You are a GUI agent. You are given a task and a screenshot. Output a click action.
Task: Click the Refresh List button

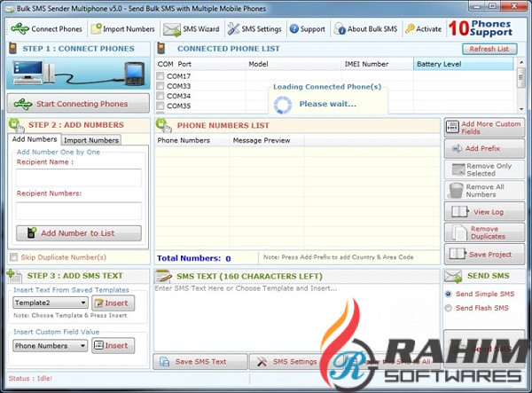489,49
